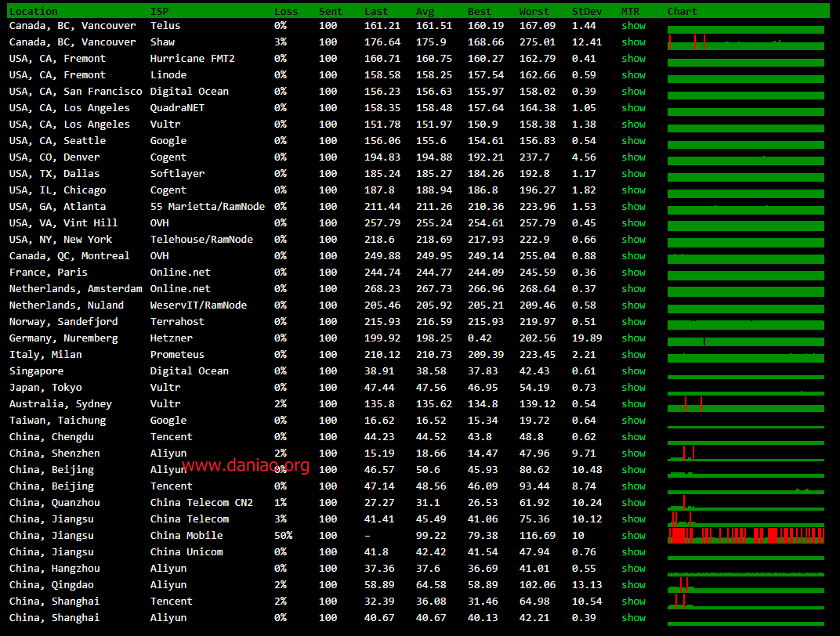Viewport: 840px width, 636px height.
Task: Select the Chart column header
Action: tap(682, 11)
